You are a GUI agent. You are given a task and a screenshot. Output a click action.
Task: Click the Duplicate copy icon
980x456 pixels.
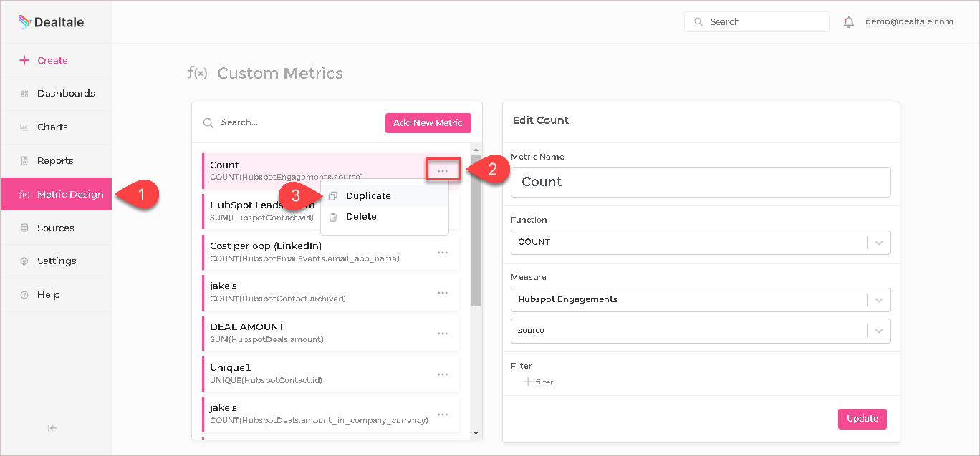(333, 195)
